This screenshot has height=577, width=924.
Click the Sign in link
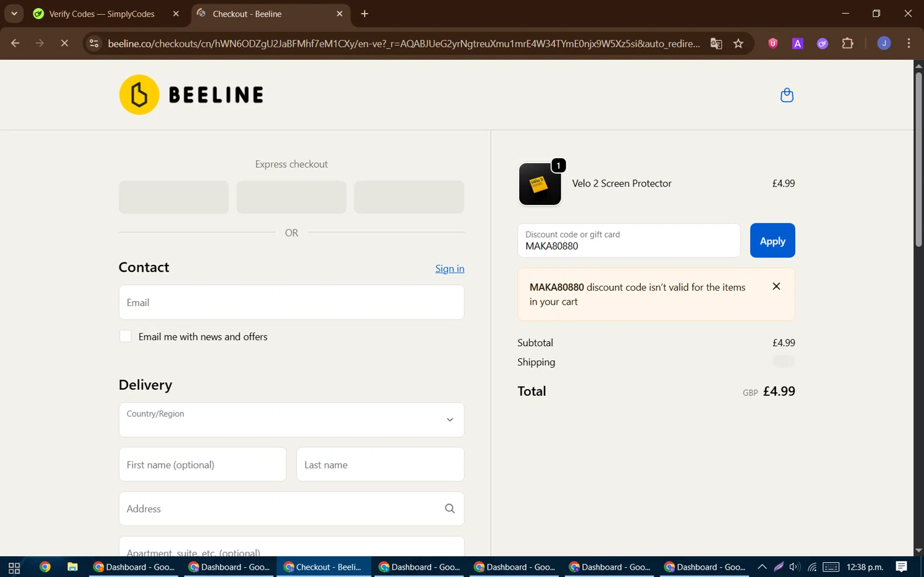point(450,268)
